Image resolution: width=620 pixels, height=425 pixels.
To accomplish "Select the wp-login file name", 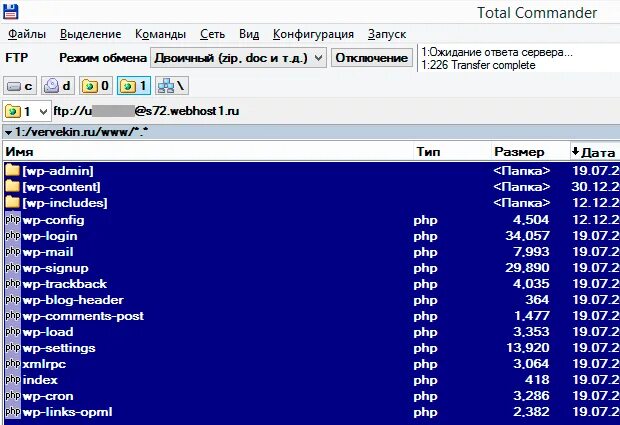I will point(50,236).
